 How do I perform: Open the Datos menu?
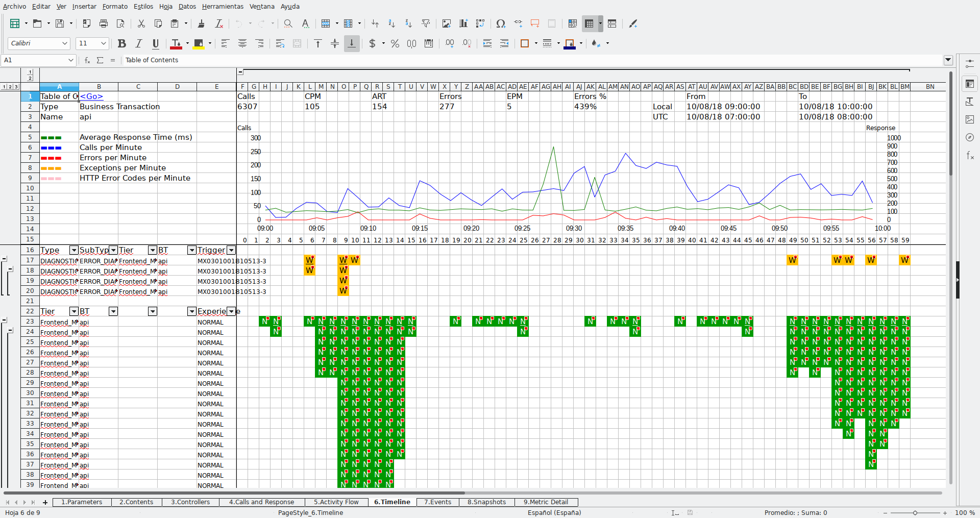(187, 7)
